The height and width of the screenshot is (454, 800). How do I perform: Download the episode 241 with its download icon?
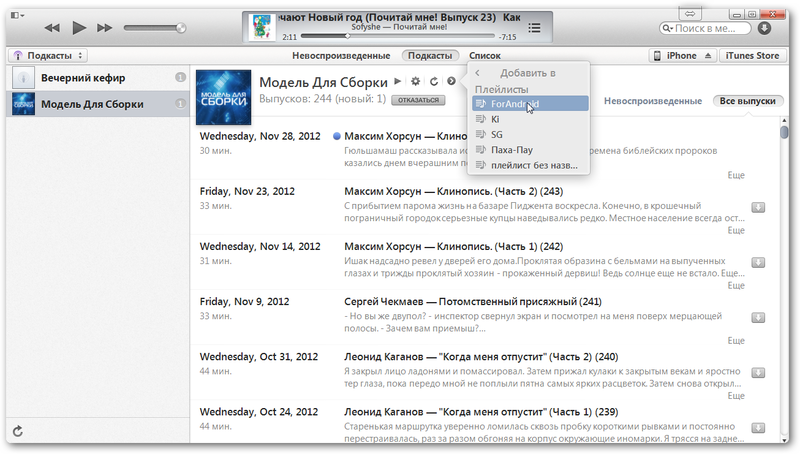pyautogui.click(x=758, y=317)
